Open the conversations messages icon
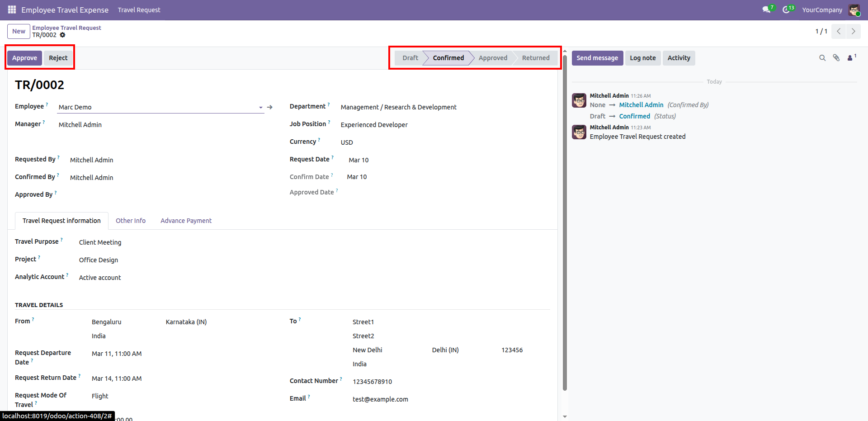Image resolution: width=868 pixels, height=421 pixels. (766, 9)
